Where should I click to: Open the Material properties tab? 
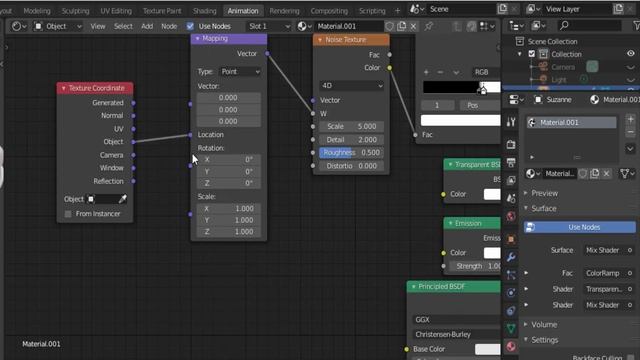pyautogui.click(x=511, y=347)
